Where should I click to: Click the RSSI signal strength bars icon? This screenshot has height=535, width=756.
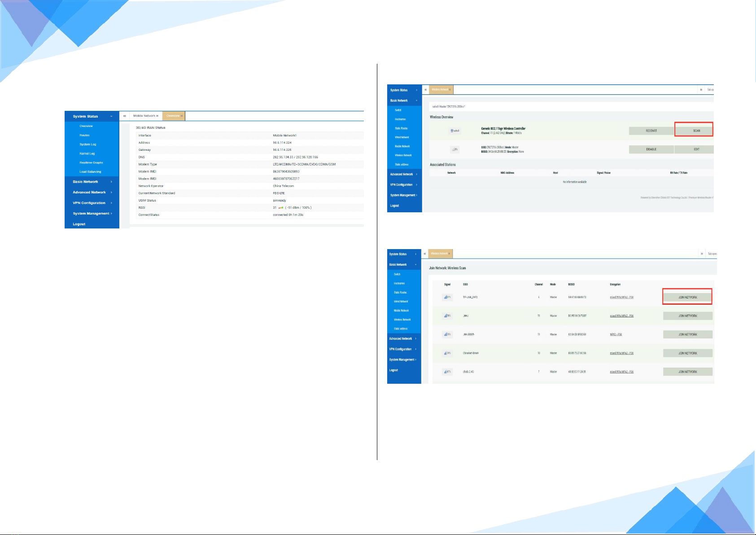281,208
